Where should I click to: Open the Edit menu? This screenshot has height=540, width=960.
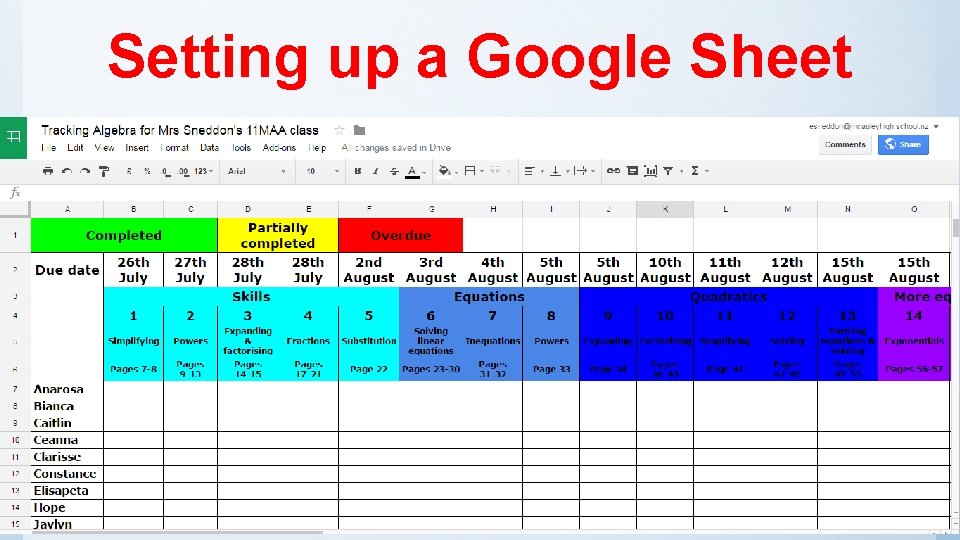(x=75, y=148)
